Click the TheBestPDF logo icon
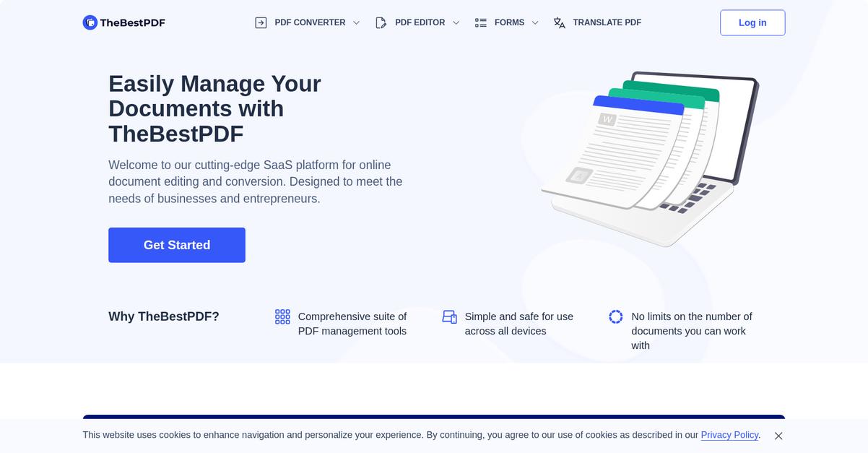 click(x=90, y=22)
